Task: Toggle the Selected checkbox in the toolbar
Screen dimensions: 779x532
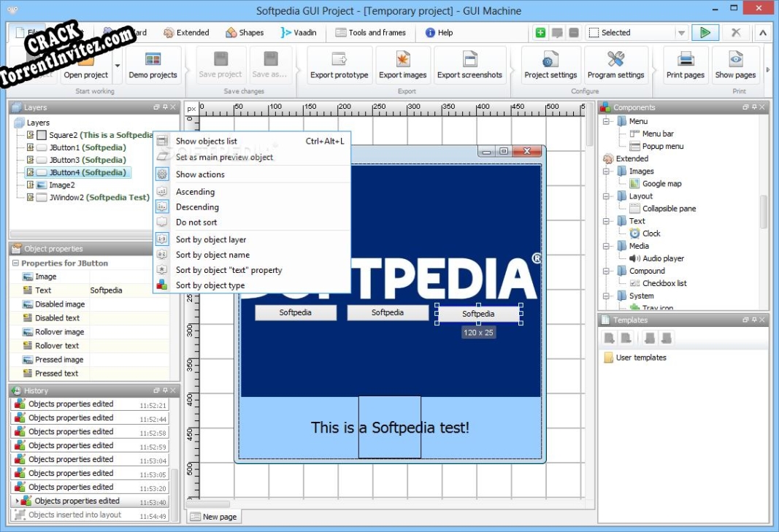Action: pyautogui.click(x=594, y=32)
